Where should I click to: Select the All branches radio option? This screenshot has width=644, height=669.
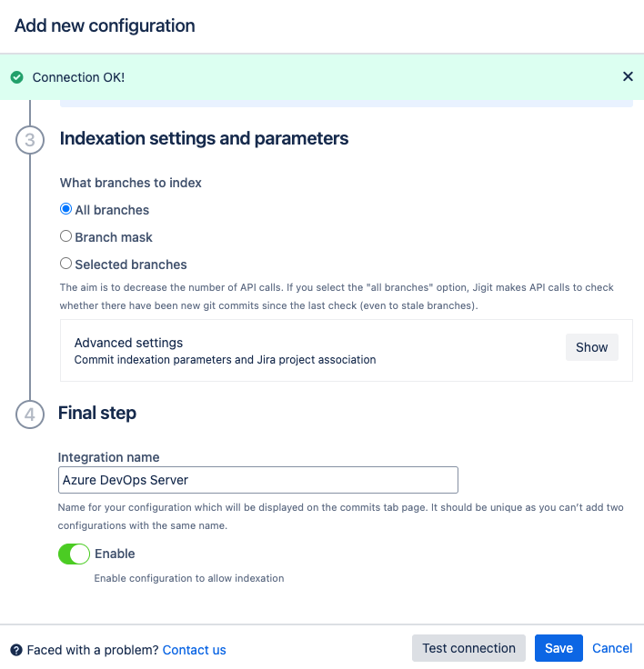tap(65, 210)
